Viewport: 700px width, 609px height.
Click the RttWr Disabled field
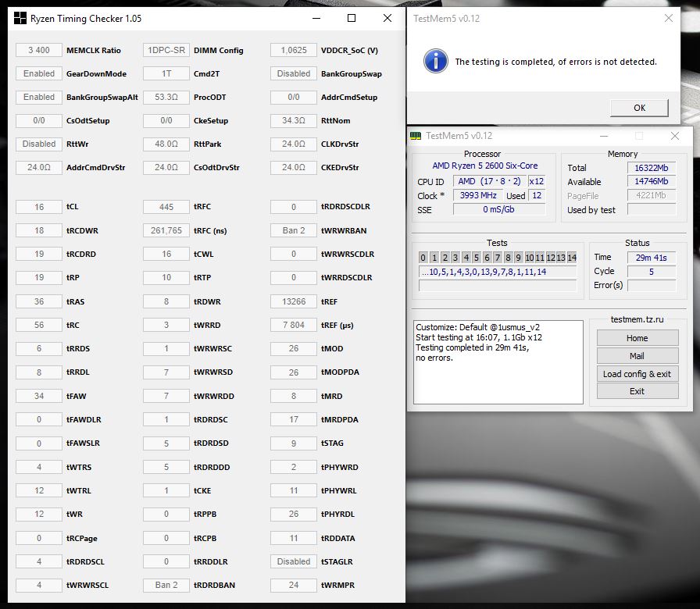pos(39,144)
